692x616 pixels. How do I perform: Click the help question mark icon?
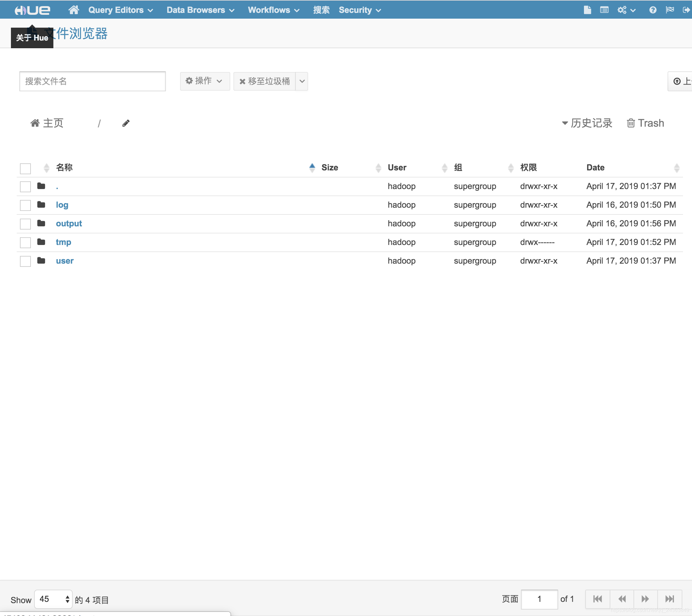pos(653,10)
